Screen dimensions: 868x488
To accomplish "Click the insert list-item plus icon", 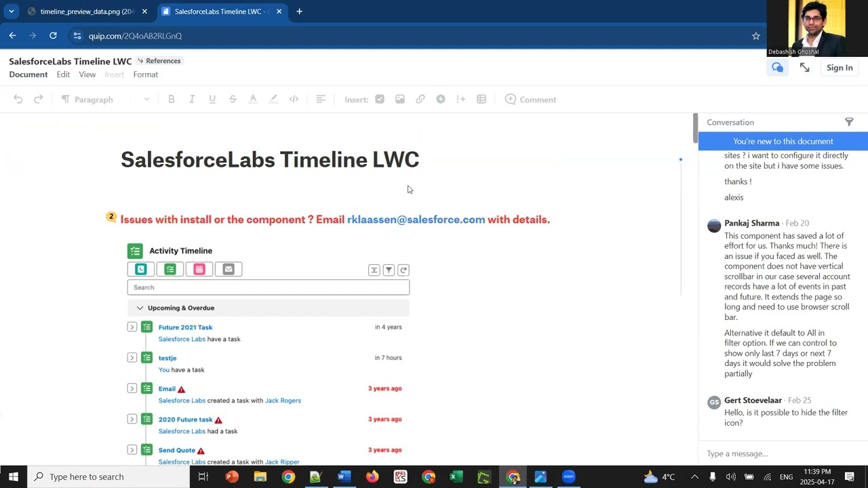I will click(461, 100).
